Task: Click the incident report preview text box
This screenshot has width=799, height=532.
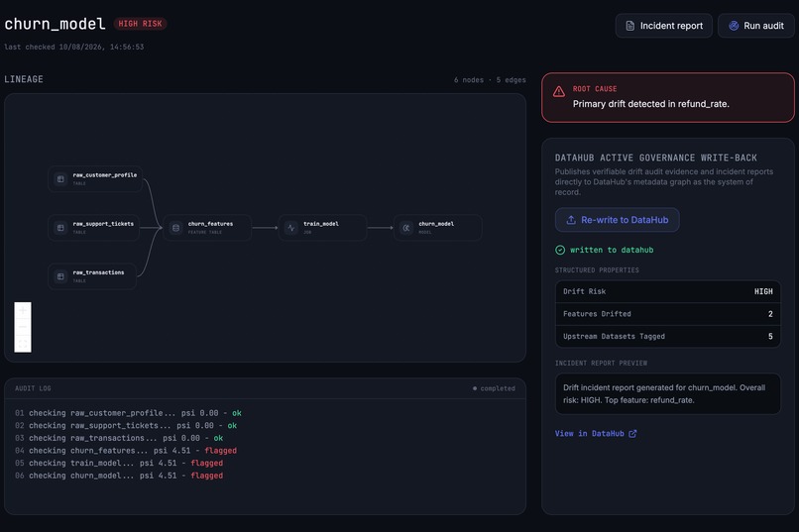Action: click(667, 394)
